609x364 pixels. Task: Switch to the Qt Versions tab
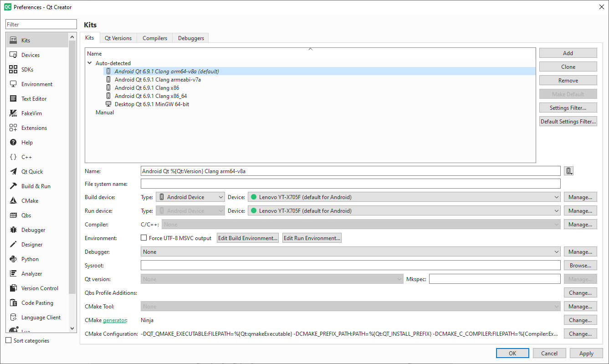pos(118,38)
